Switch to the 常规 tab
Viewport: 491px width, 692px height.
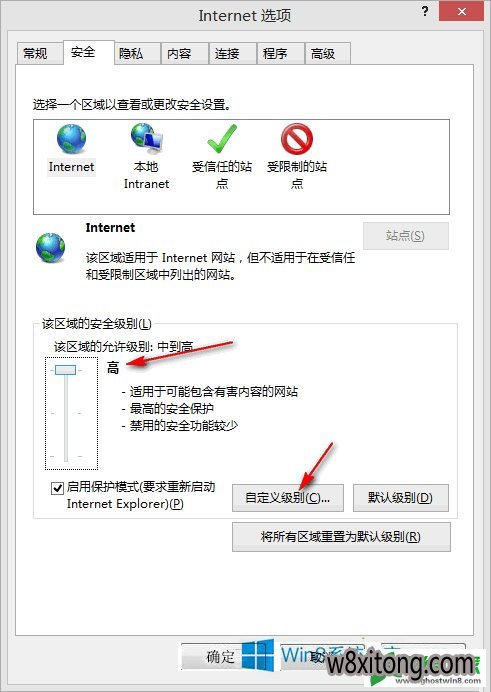pyautogui.click(x=35, y=54)
